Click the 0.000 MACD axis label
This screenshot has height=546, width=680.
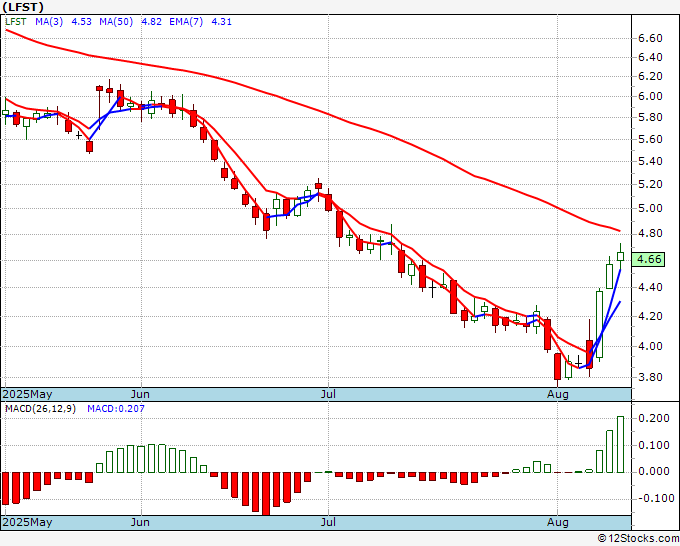(x=654, y=471)
